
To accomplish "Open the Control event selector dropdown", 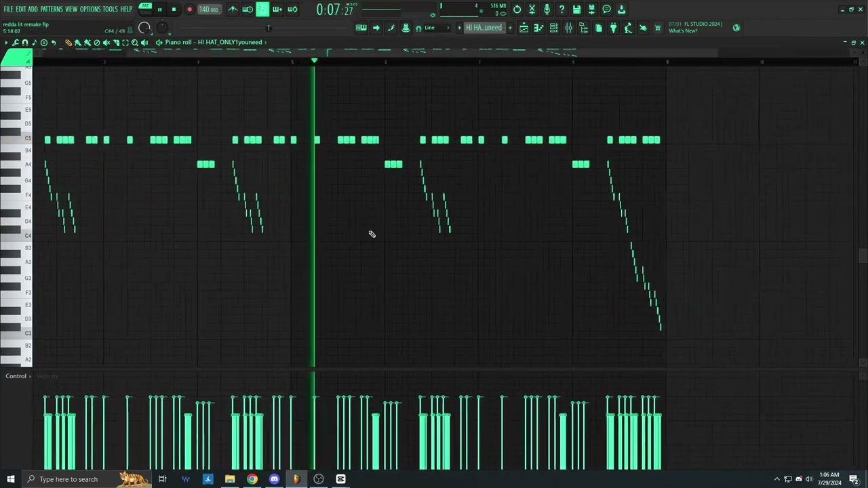I will pos(18,376).
